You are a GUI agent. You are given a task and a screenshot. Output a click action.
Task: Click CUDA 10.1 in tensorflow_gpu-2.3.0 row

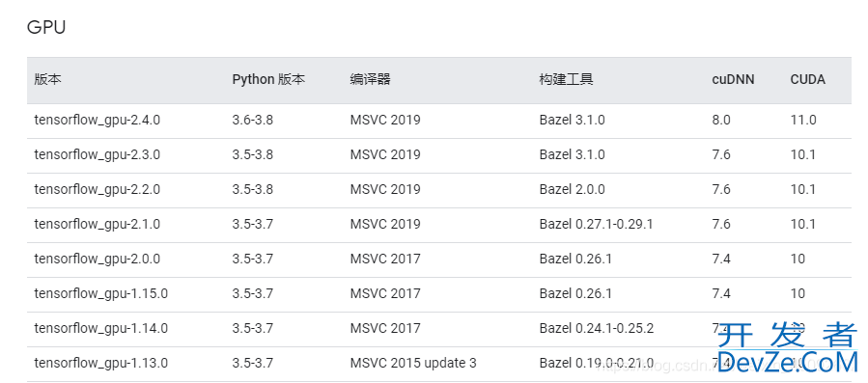803,155
